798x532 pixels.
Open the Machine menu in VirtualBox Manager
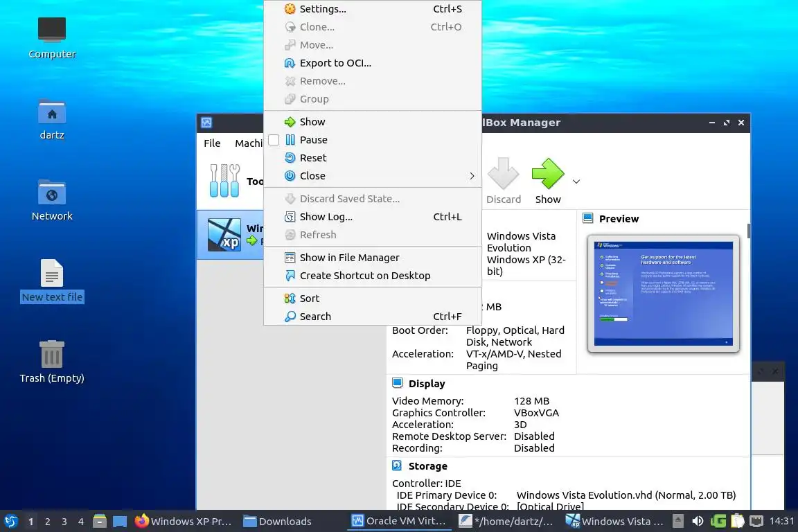click(249, 143)
